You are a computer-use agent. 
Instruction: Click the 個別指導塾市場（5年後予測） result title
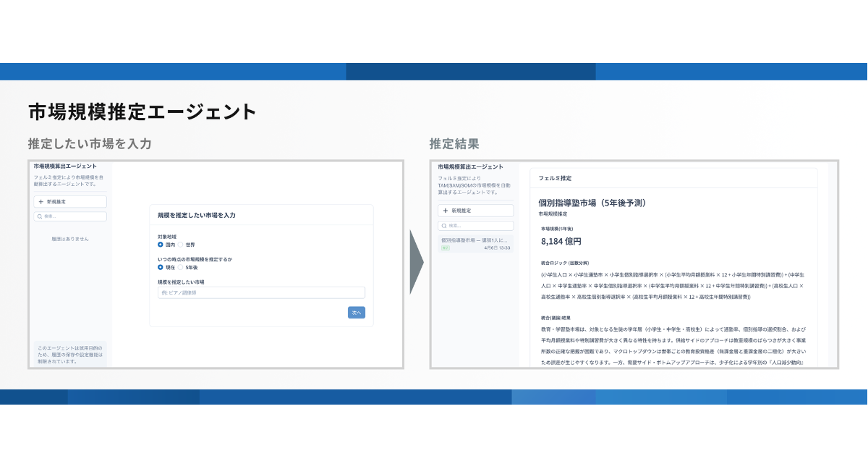pos(592,203)
